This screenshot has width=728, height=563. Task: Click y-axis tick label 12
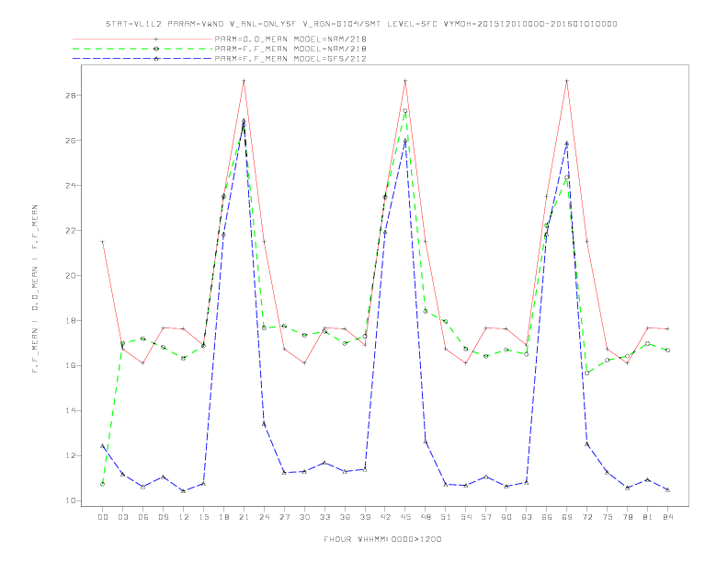coord(71,455)
